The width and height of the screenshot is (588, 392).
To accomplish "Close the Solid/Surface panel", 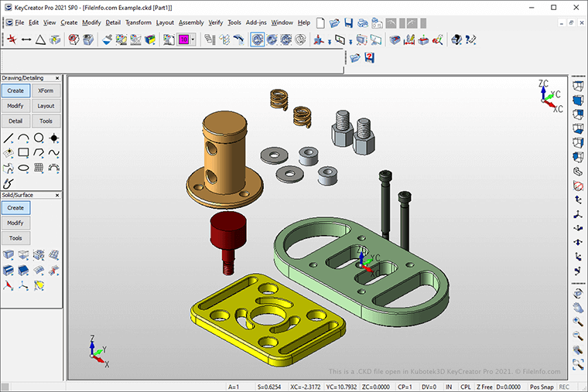I will [x=57, y=196].
